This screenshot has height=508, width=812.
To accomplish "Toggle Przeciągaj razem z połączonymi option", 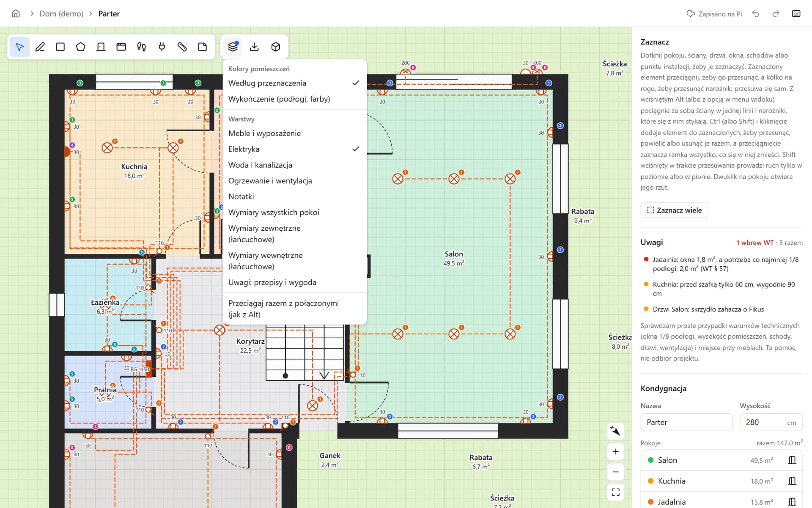I will tap(294, 309).
